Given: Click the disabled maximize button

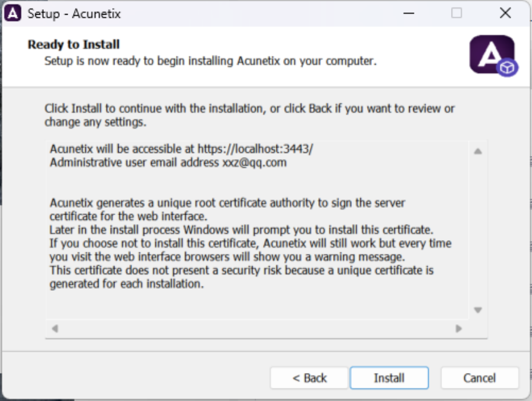Looking at the screenshot, I should pyautogui.click(x=457, y=13).
